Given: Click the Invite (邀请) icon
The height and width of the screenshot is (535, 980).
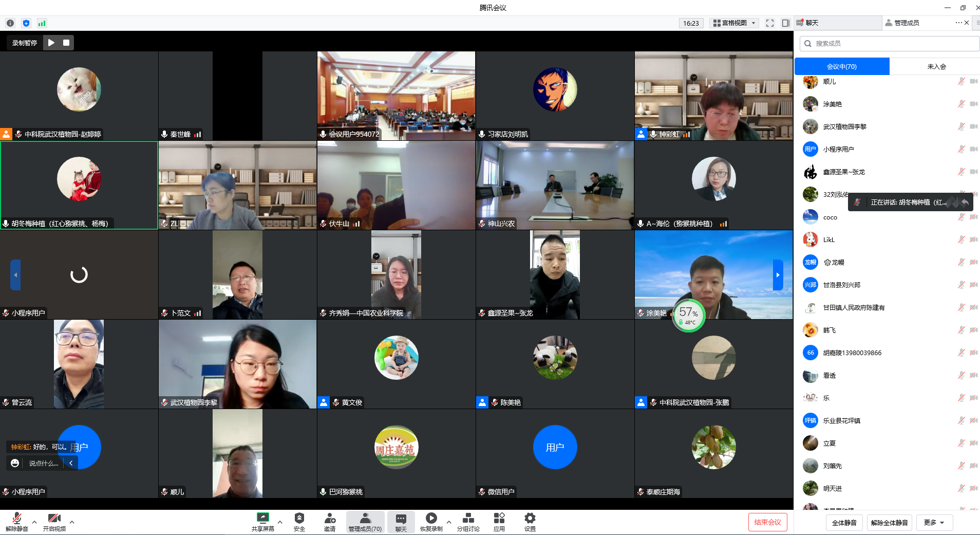Looking at the screenshot, I should click(330, 521).
